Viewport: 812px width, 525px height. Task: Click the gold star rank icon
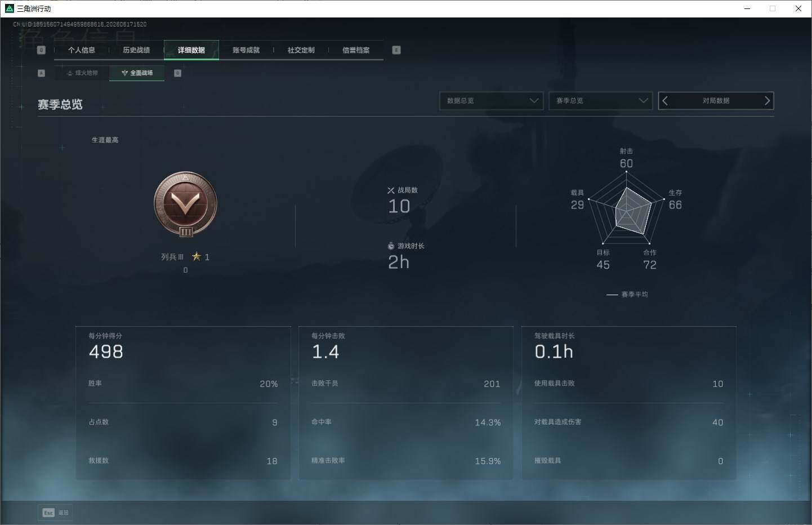pos(197,256)
